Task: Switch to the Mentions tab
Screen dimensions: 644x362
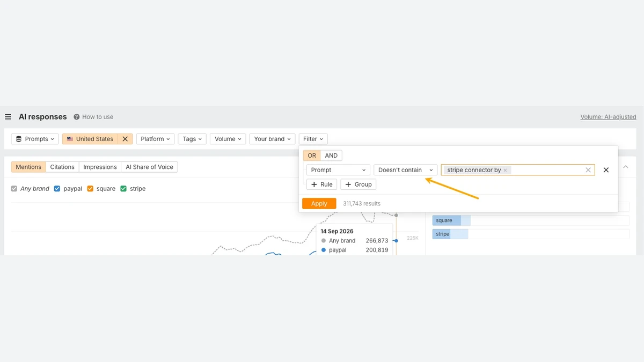Action: pyautogui.click(x=28, y=167)
